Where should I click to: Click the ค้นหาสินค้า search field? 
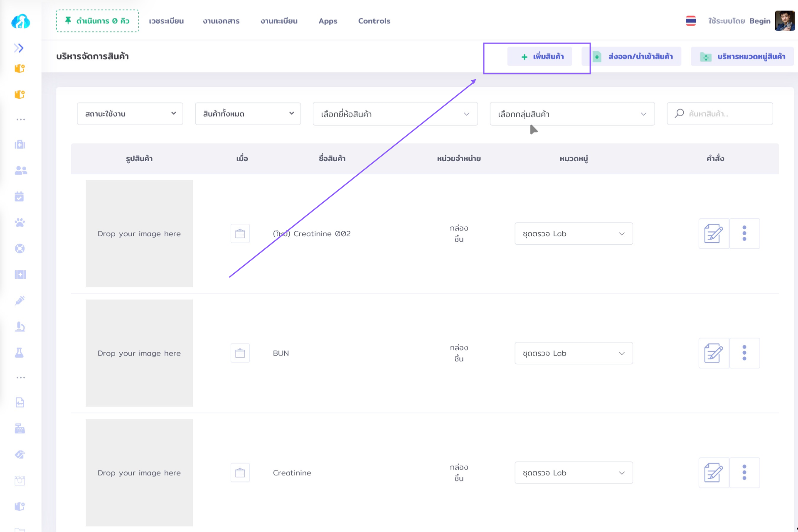pyautogui.click(x=725, y=114)
